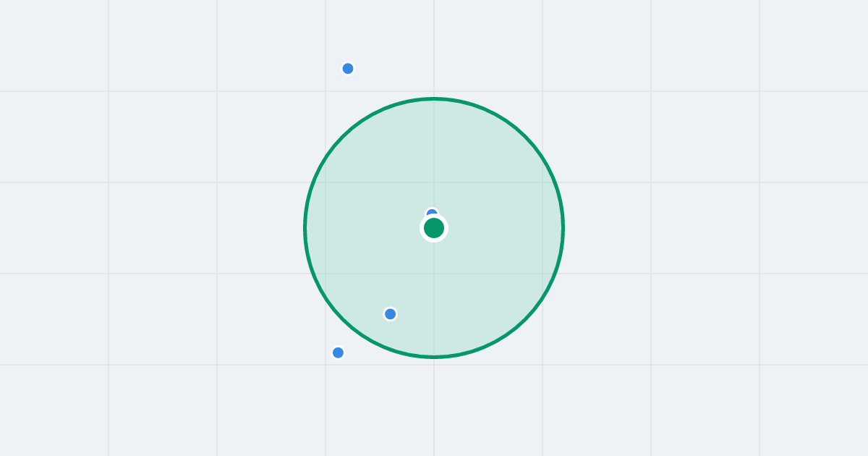Select the blue dot above the green circle
Viewport: 868px width, 456px height.
click(x=348, y=69)
